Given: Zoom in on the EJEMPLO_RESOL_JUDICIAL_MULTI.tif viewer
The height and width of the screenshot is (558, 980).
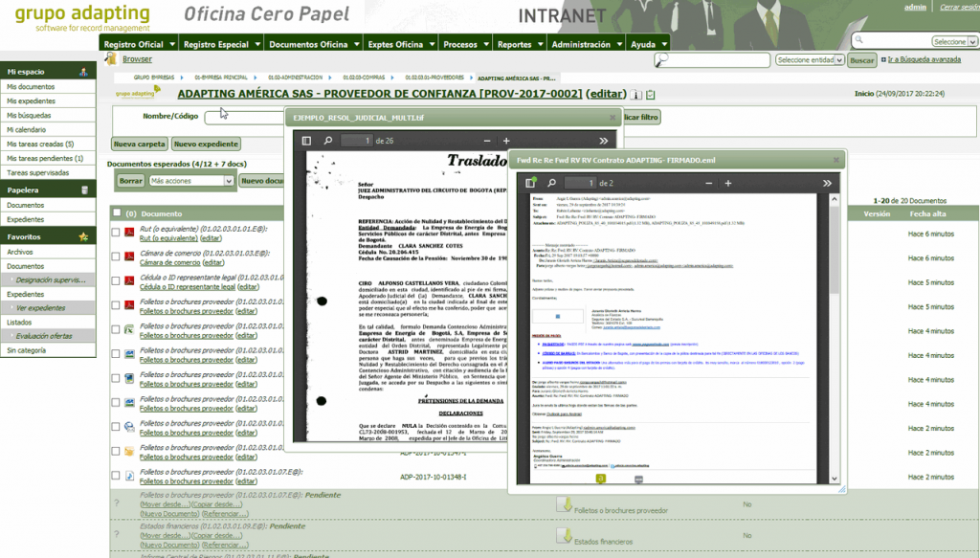Looking at the screenshot, I should tap(506, 141).
